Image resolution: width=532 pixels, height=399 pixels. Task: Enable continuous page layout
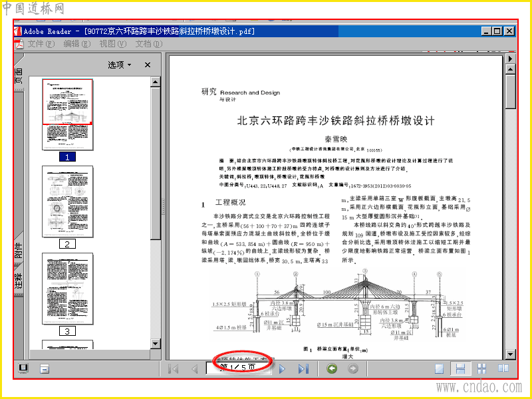(x=460, y=368)
